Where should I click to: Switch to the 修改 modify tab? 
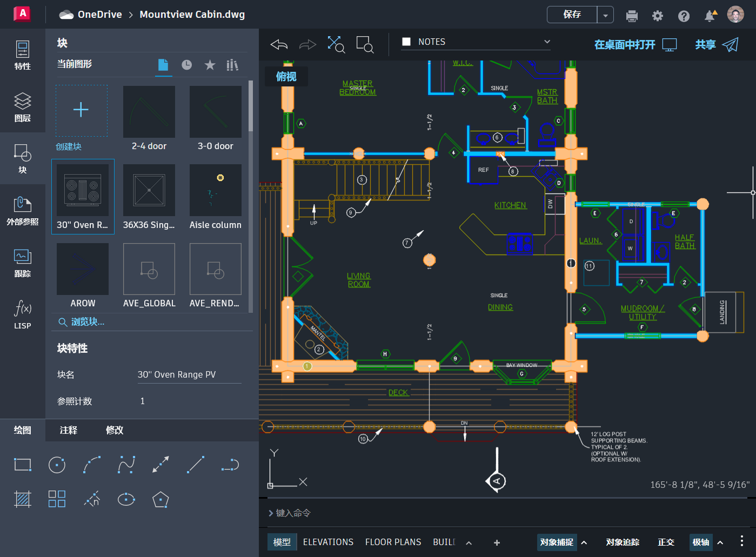tap(115, 430)
